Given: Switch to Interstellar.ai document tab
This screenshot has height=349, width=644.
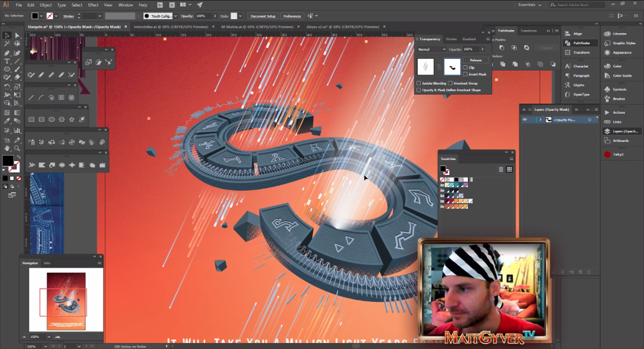Looking at the screenshot, I should (x=171, y=27).
